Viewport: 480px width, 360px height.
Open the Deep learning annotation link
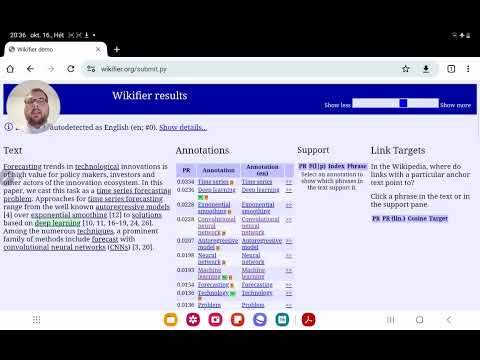pyautogui.click(x=217, y=190)
